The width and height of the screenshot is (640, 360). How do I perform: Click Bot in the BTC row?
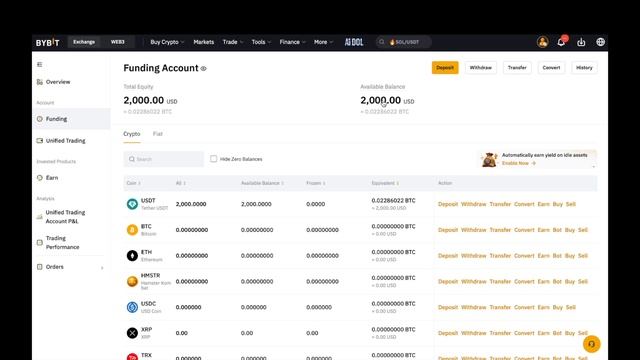coord(557,230)
